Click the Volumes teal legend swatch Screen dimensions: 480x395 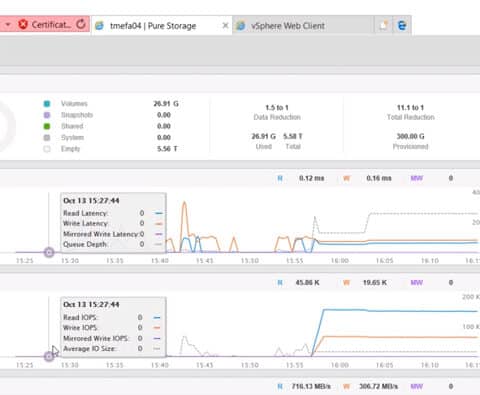pyautogui.click(x=47, y=104)
